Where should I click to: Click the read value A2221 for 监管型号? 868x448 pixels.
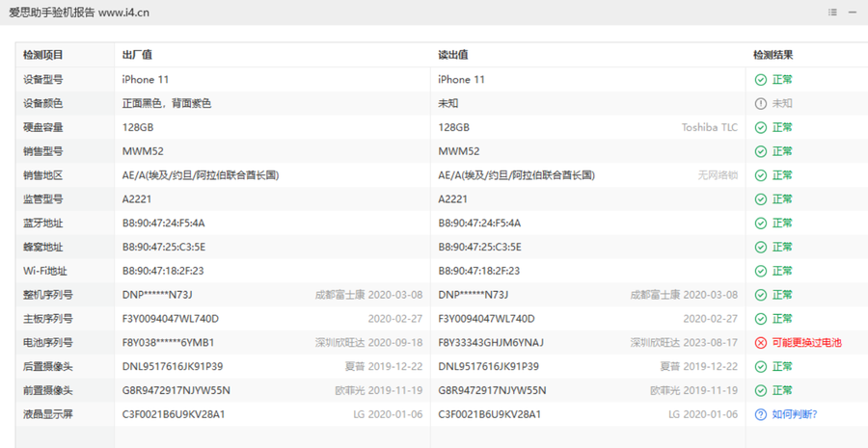(453, 199)
